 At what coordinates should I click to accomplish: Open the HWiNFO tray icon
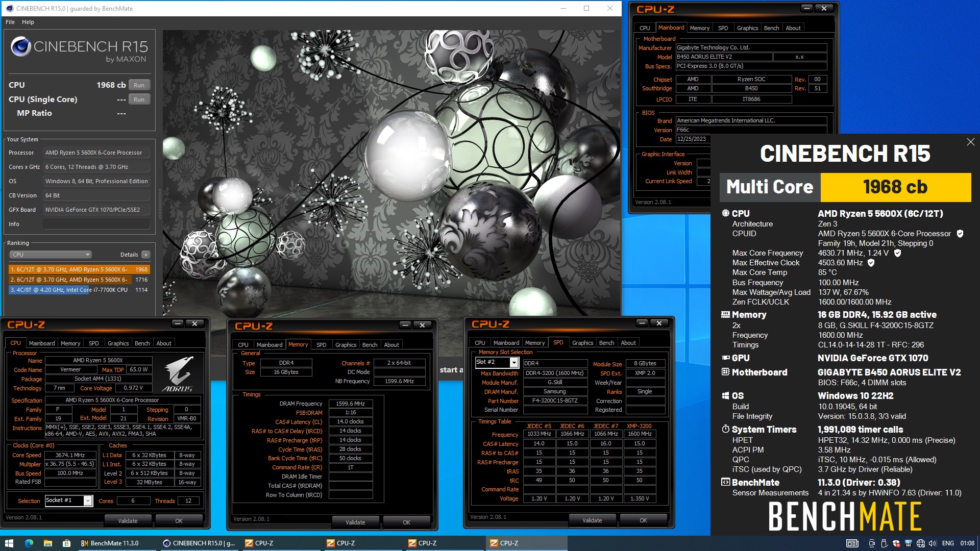908,543
